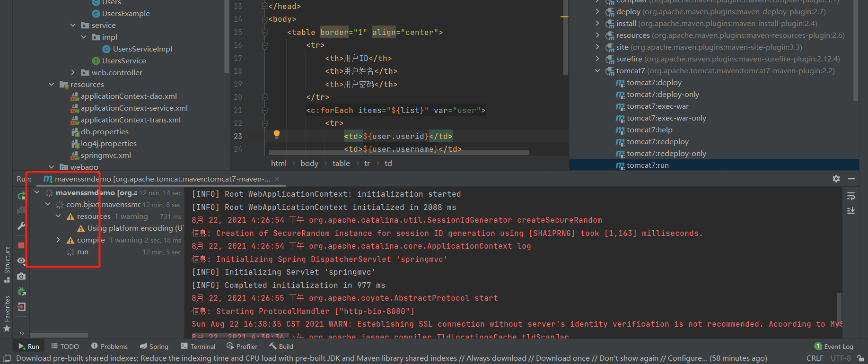The image size is (868, 364).
Task: Expand the site Maven plugin node
Action: click(x=597, y=47)
